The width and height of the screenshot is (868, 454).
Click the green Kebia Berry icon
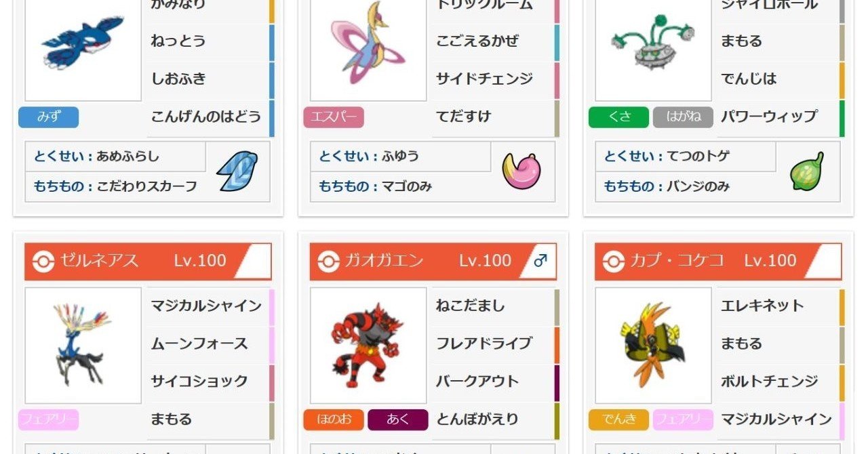pyautogui.click(x=807, y=171)
